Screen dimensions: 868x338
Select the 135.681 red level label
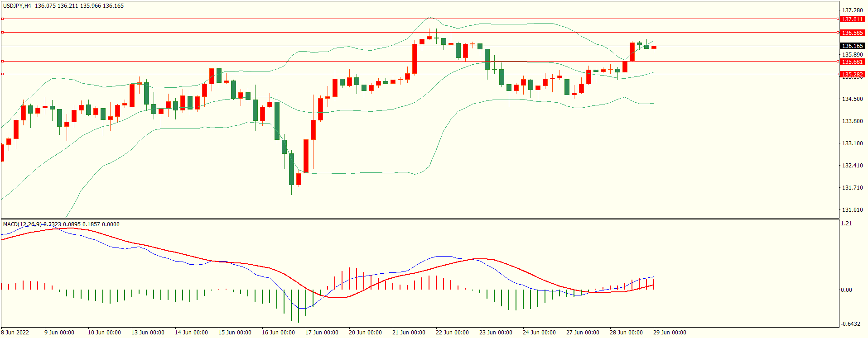852,62
